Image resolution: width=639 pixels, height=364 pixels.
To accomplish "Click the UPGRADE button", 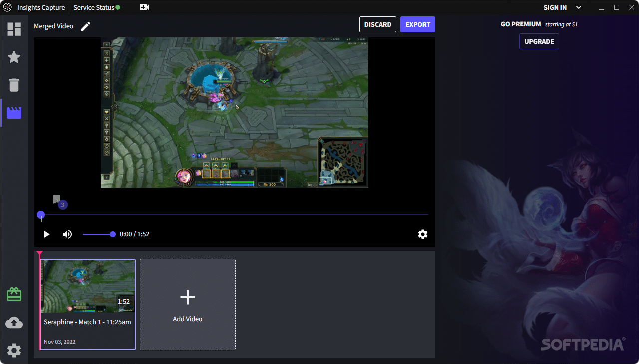I will pos(539,41).
